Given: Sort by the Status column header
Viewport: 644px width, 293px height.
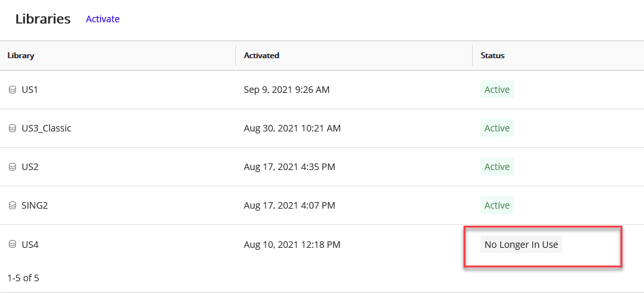Looking at the screenshot, I should pos(492,56).
